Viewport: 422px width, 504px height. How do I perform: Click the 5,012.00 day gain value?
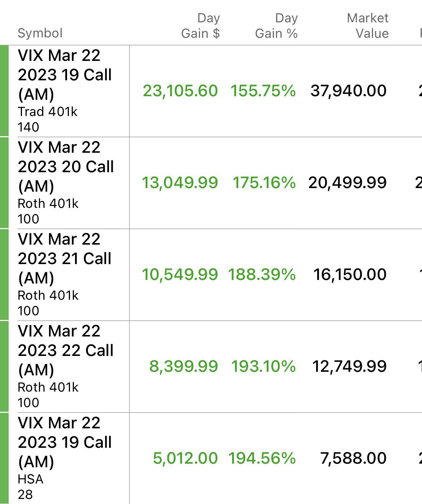(x=185, y=458)
